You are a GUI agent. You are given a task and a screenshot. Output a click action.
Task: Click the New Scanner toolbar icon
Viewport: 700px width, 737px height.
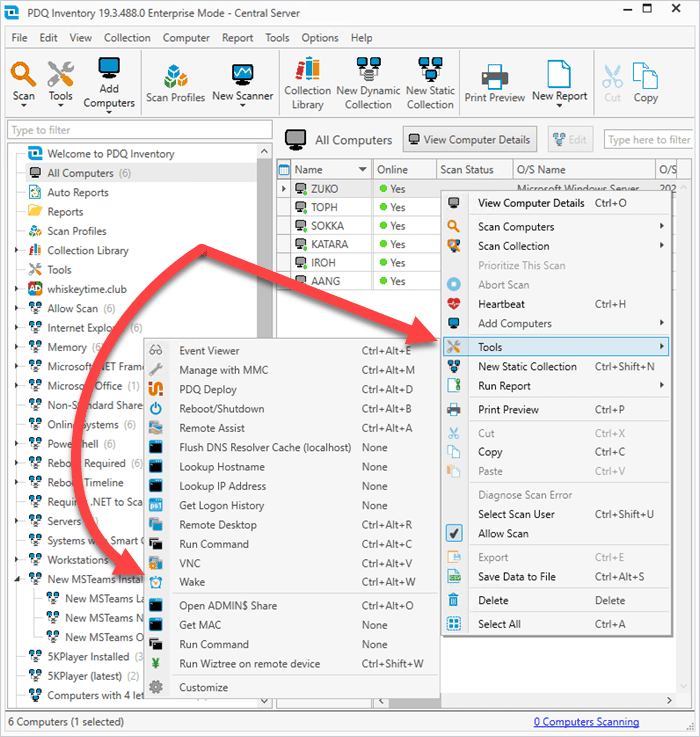point(243,75)
